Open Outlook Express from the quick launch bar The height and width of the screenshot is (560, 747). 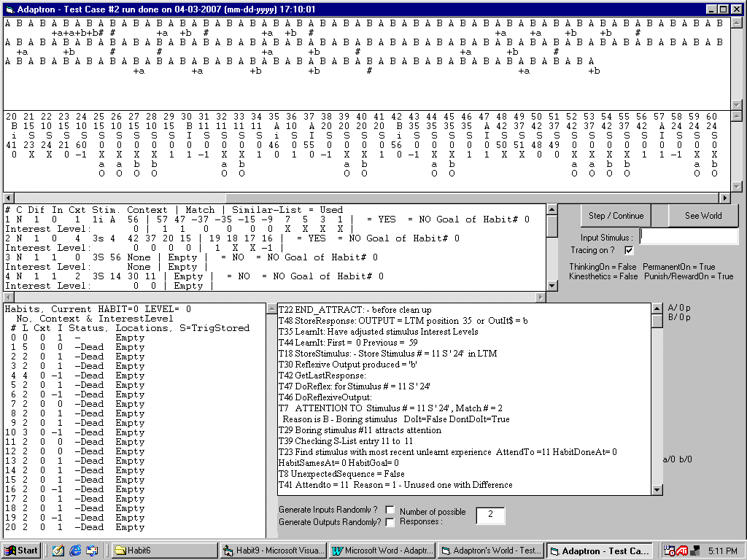pos(92,551)
